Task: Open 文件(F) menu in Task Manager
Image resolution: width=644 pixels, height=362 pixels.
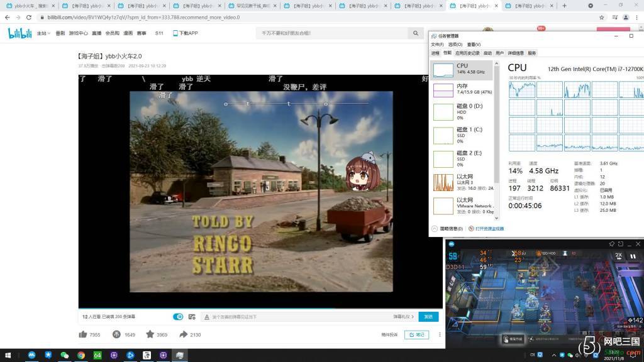Action: coord(437,45)
